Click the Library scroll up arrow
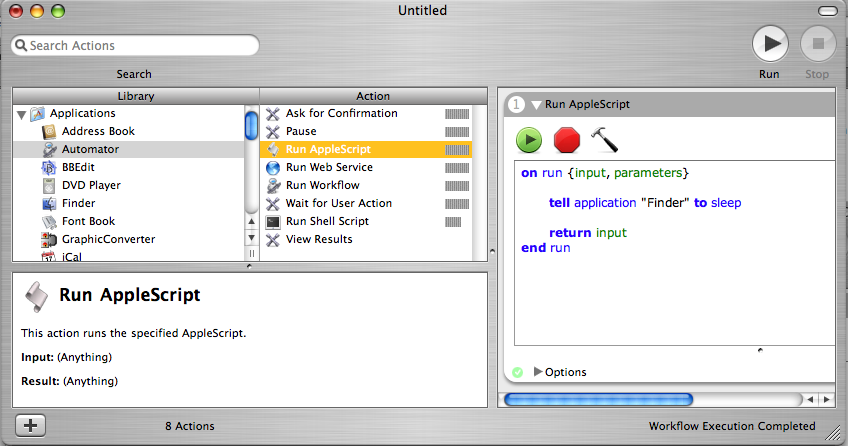 click(251, 221)
